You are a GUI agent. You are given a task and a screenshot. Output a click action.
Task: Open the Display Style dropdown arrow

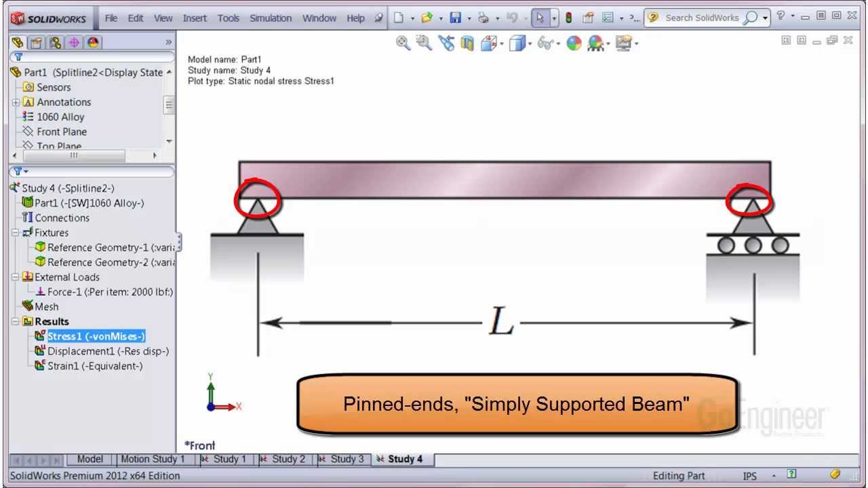530,44
